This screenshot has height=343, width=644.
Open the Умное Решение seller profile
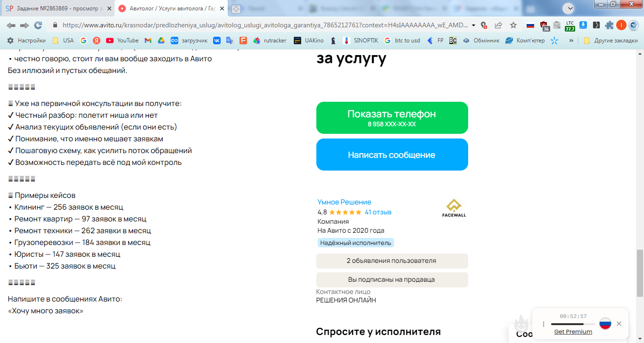click(x=344, y=202)
